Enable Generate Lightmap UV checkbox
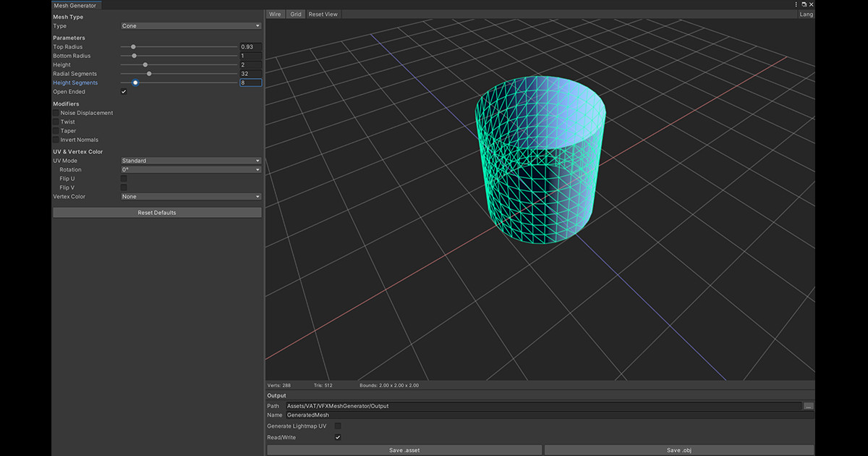This screenshot has width=868, height=456. click(x=338, y=426)
